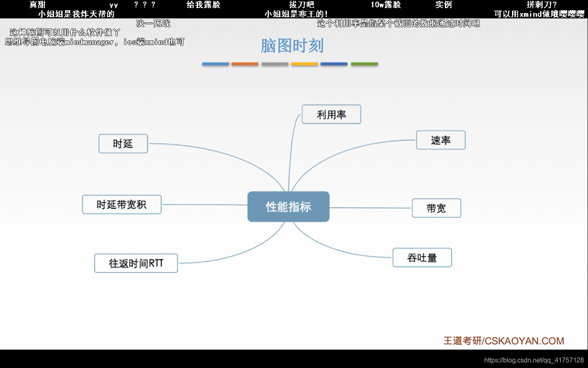Click the comment 这种脑图可以用什么软件做丫

click(x=65, y=32)
